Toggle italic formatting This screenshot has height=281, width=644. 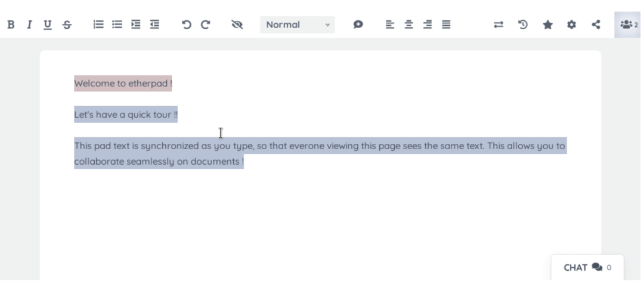coord(29,24)
